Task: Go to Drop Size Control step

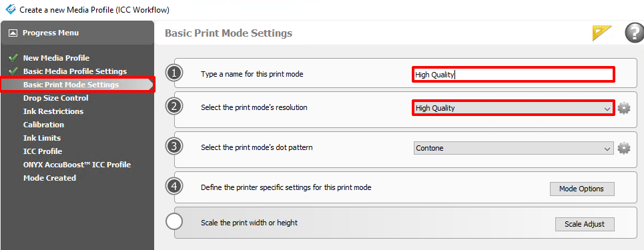Action: (x=56, y=98)
